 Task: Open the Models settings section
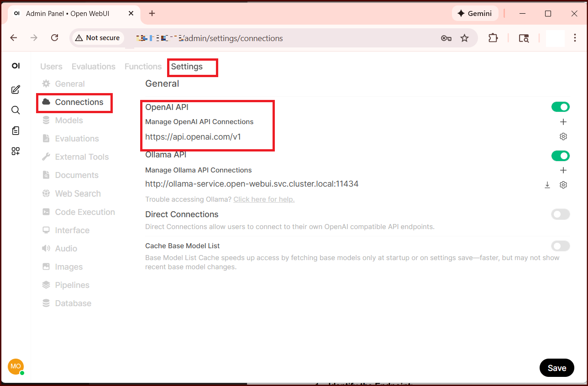pos(68,120)
